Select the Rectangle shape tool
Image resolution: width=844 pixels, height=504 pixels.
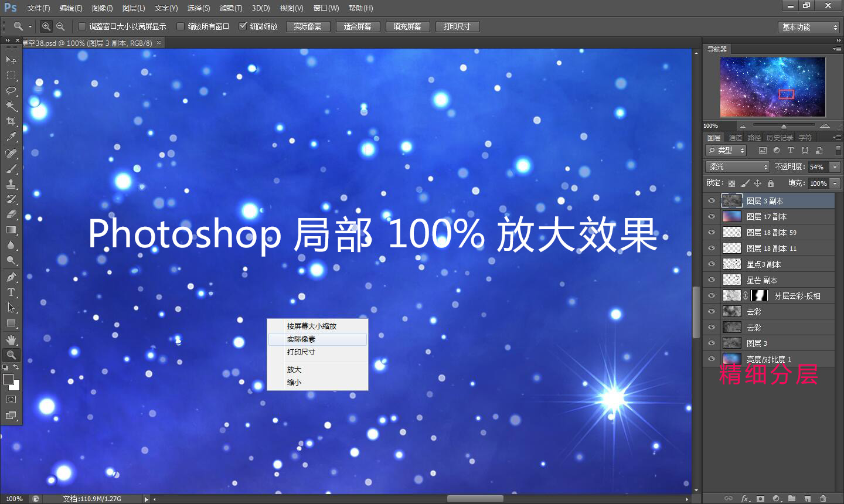point(11,323)
